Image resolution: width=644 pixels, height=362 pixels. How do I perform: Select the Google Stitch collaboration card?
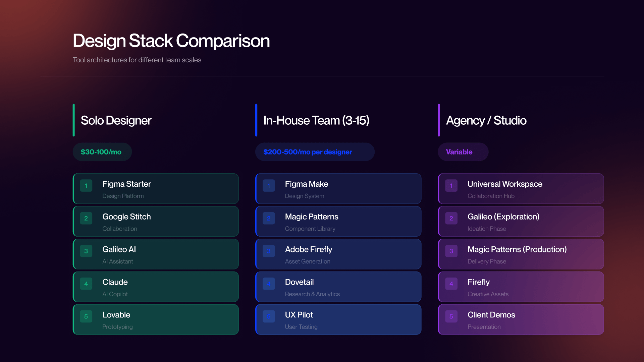[155, 221]
